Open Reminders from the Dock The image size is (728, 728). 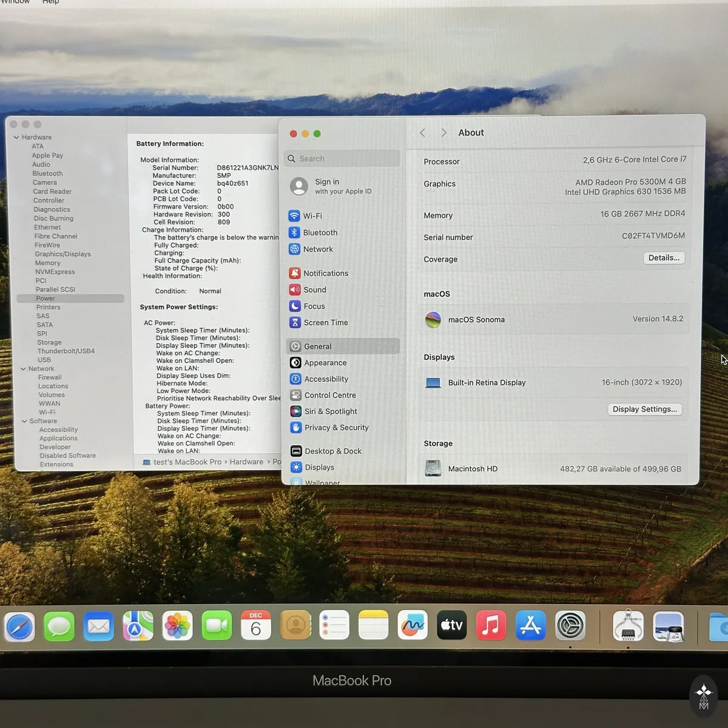334,625
